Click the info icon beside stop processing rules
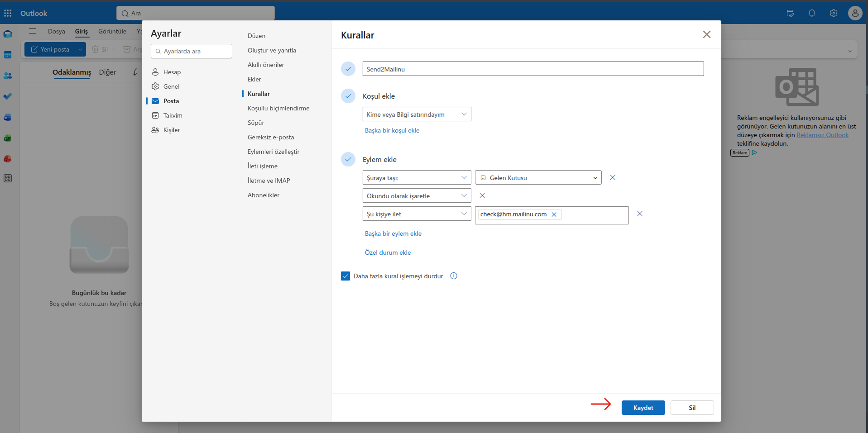This screenshot has width=868, height=433. coord(454,276)
